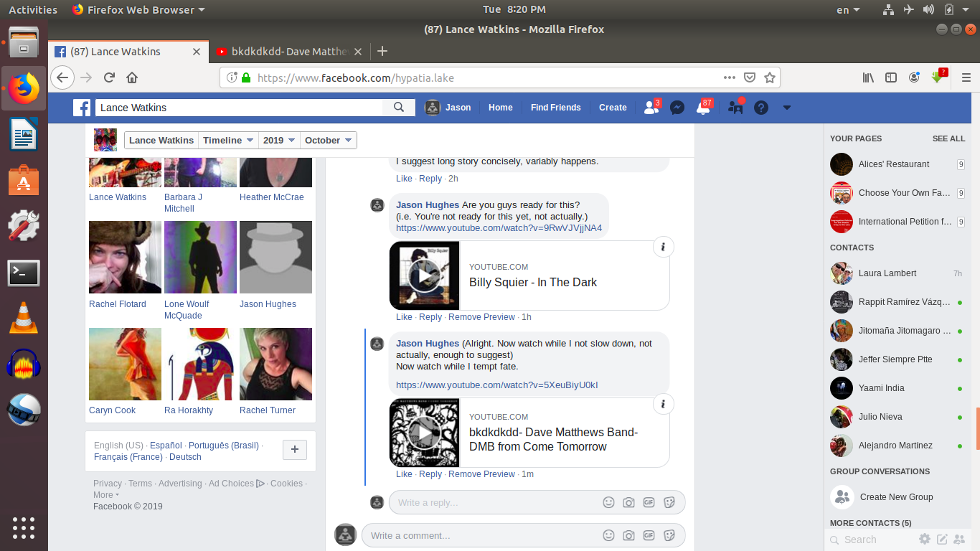
Task: Expand the Facebook account menu arrow
Action: pyautogui.click(x=787, y=108)
